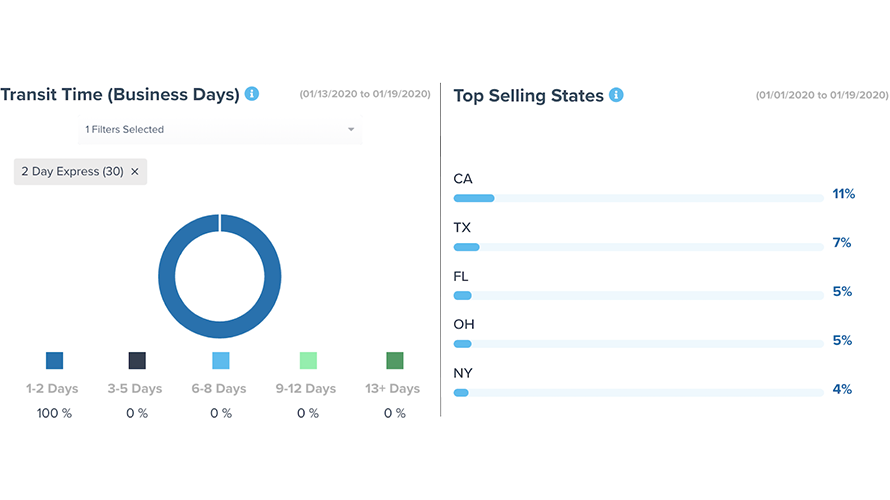Click the 3-5 Days navy legend swatch
The height and width of the screenshot is (500, 890).
137,361
